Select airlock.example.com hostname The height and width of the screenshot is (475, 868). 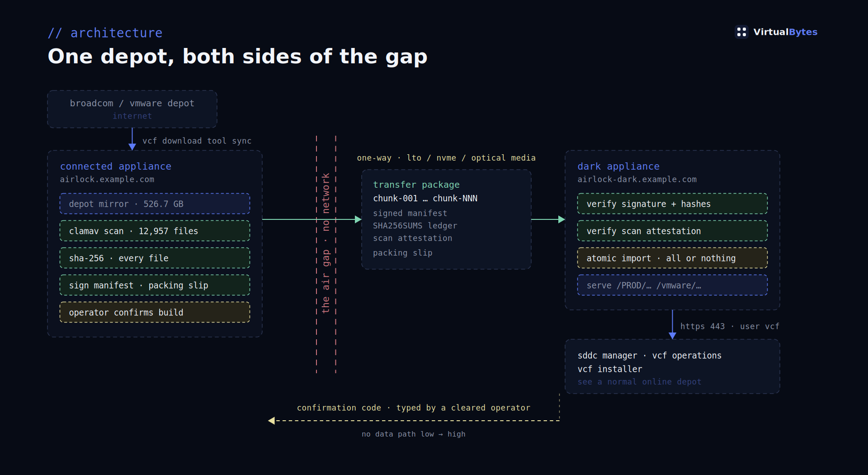[x=107, y=180]
